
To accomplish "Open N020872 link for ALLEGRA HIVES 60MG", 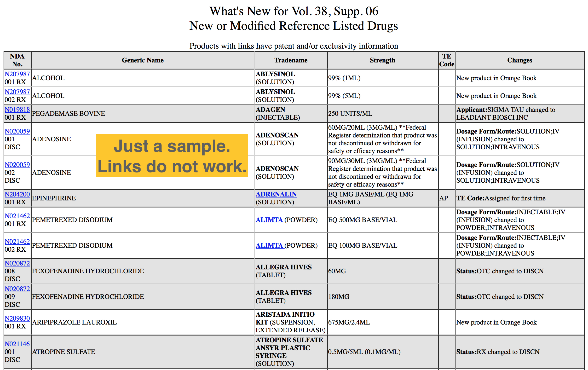I will (x=17, y=263).
